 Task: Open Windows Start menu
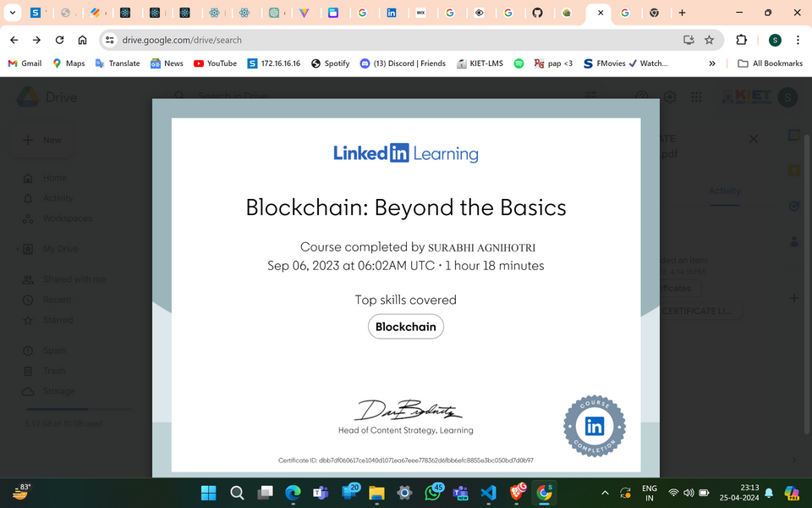tap(208, 493)
